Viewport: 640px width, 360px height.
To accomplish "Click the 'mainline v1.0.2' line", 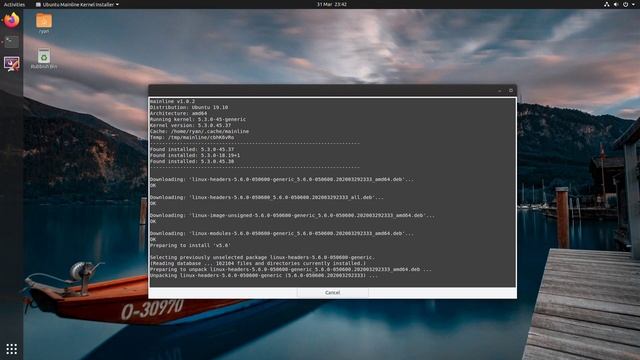I will pyautogui.click(x=172, y=101).
